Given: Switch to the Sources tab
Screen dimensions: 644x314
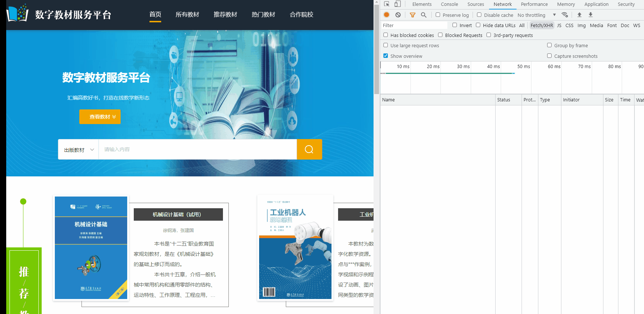Looking at the screenshot, I should pyautogui.click(x=476, y=4).
